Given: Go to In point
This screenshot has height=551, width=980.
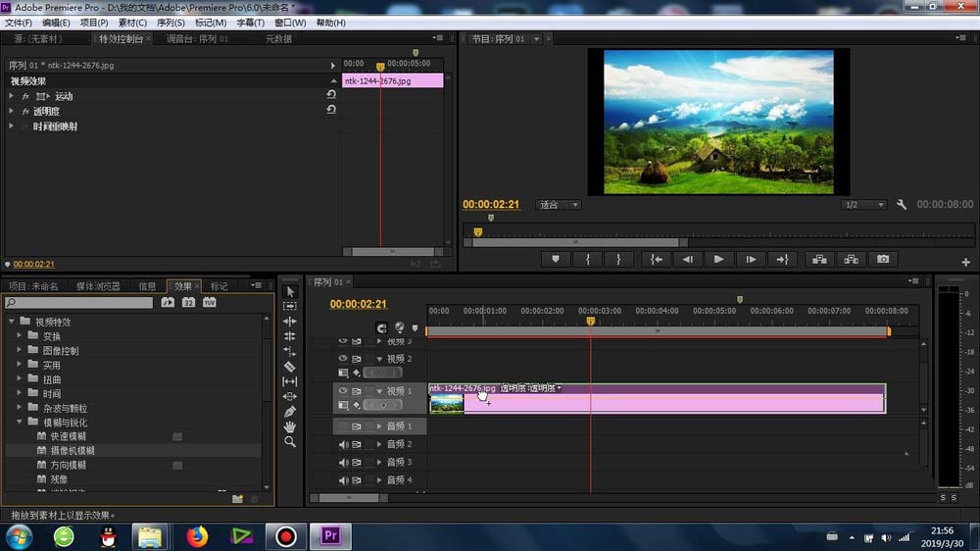Looking at the screenshot, I should (657, 260).
